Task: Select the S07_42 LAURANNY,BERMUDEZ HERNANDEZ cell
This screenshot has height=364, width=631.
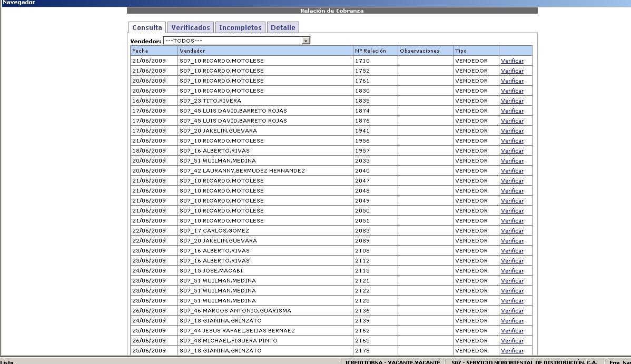Action: coord(265,171)
